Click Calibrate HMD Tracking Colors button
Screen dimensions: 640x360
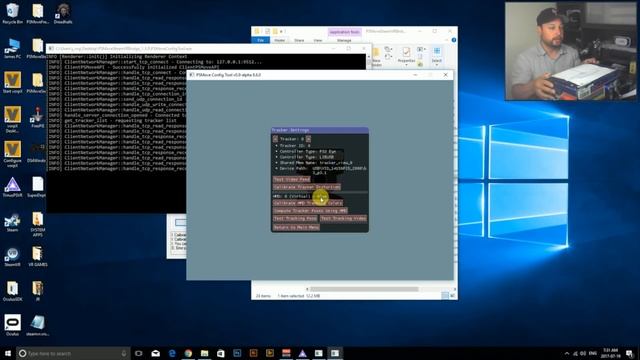[x=308, y=203]
